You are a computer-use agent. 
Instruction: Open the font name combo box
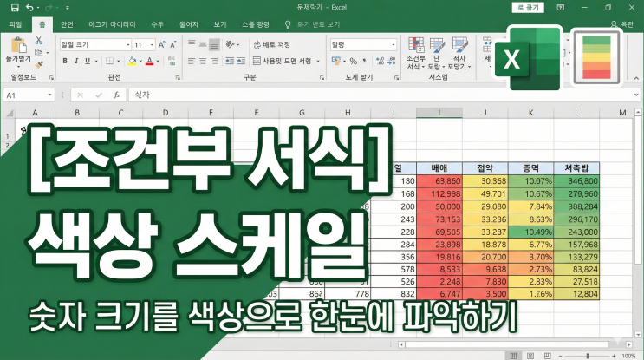95,44
